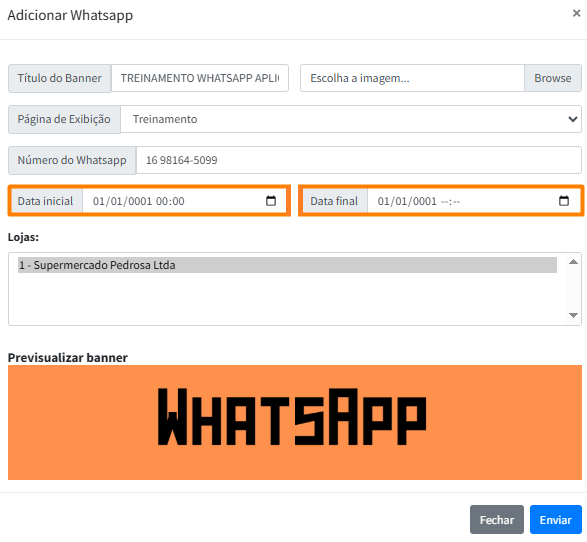Click the Página de Exibição label
Screen dimensions: 587x542
point(64,119)
